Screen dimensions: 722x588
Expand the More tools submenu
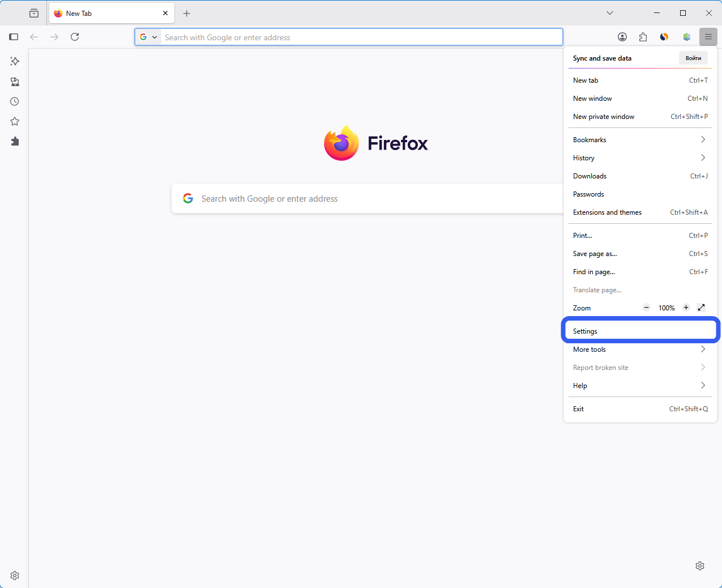640,350
